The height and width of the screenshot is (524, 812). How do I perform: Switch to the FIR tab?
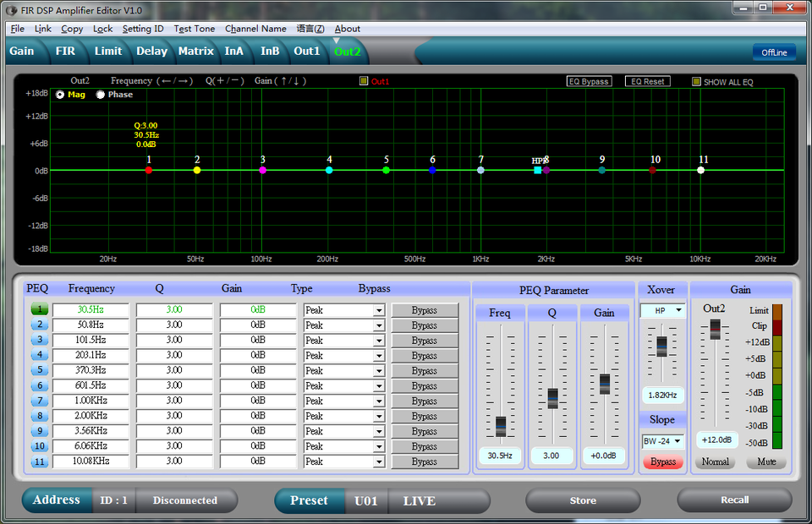(65, 51)
